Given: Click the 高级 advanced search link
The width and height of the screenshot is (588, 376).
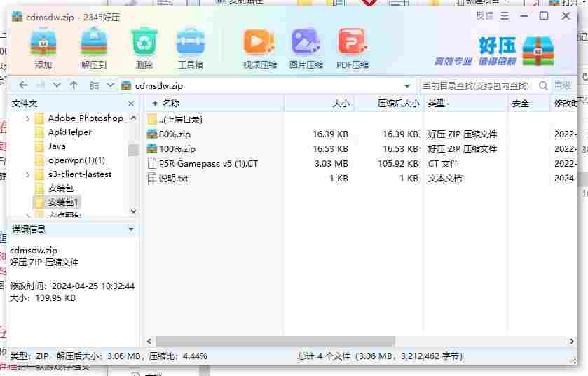Looking at the screenshot, I should (563, 85).
